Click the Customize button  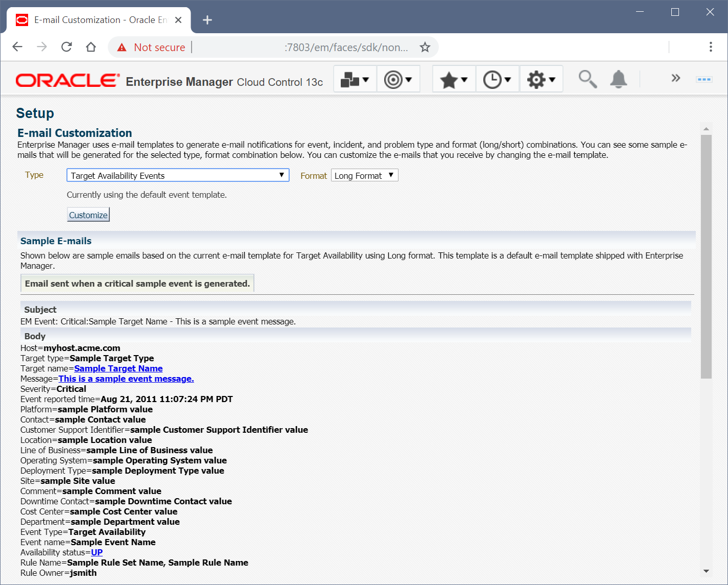(88, 215)
